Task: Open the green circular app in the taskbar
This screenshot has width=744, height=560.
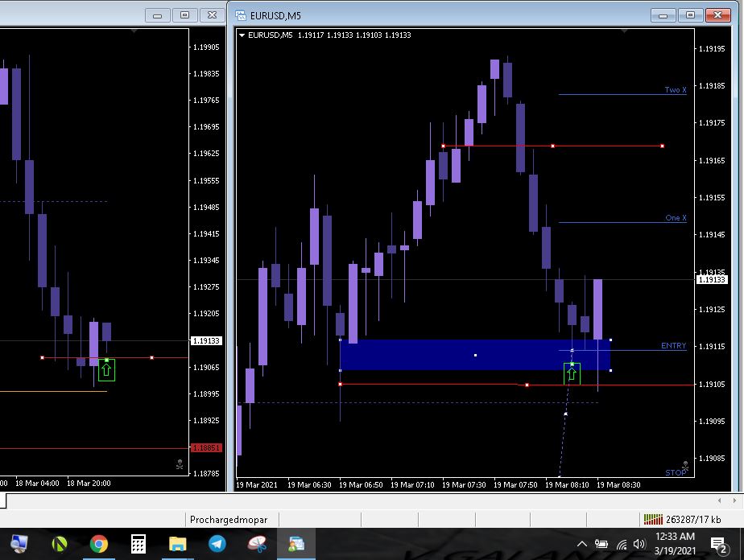Action: coord(60,544)
